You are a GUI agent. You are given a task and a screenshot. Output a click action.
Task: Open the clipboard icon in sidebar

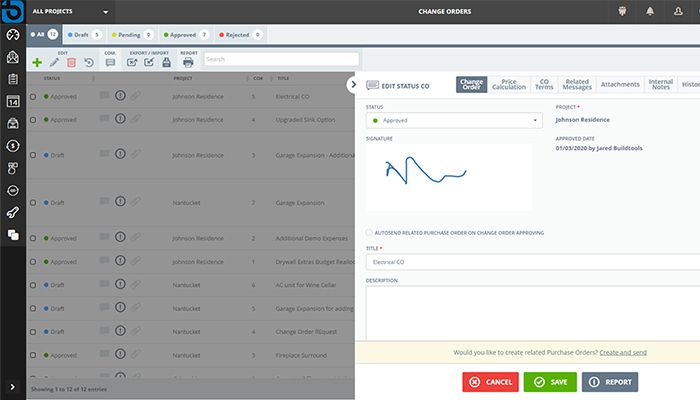click(13, 79)
